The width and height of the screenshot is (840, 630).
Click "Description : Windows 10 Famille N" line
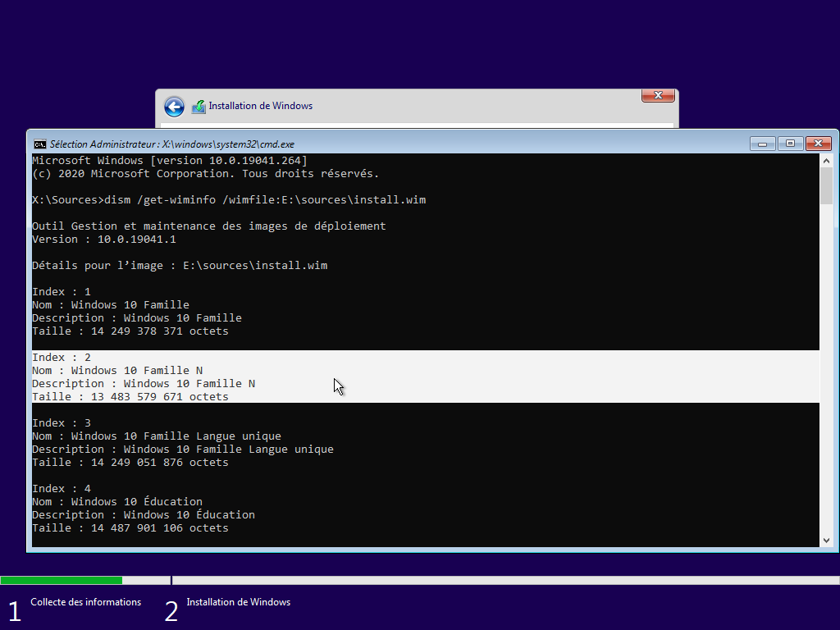coord(144,384)
